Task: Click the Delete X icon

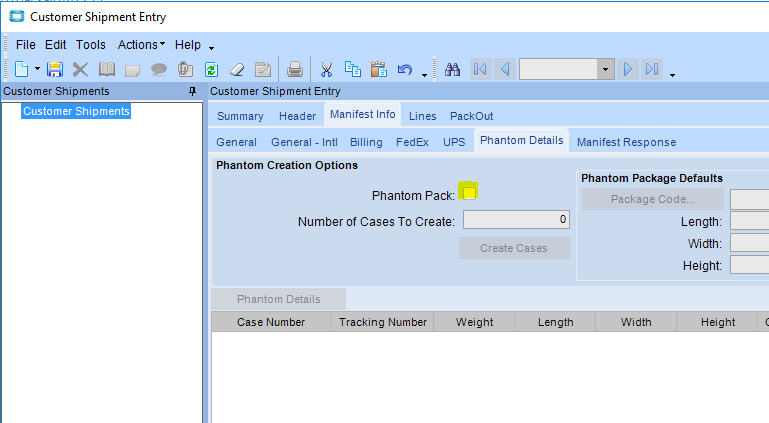Action: point(80,69)
